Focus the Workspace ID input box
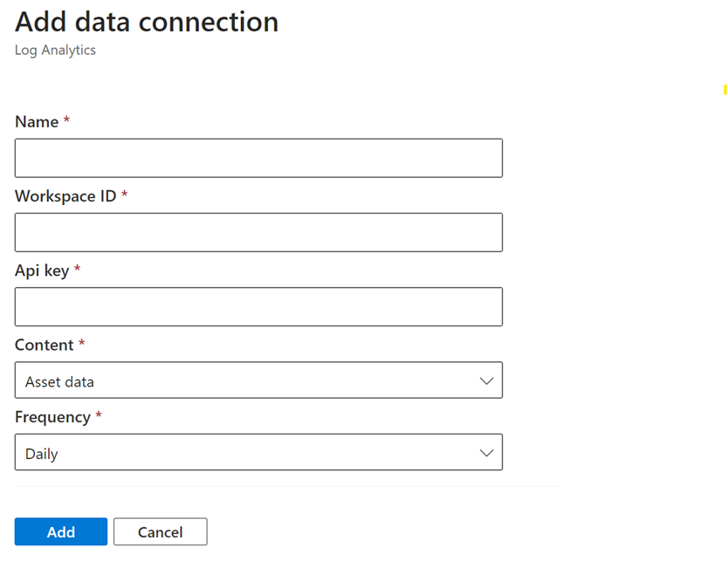728x588 pixels. point(258,232)
